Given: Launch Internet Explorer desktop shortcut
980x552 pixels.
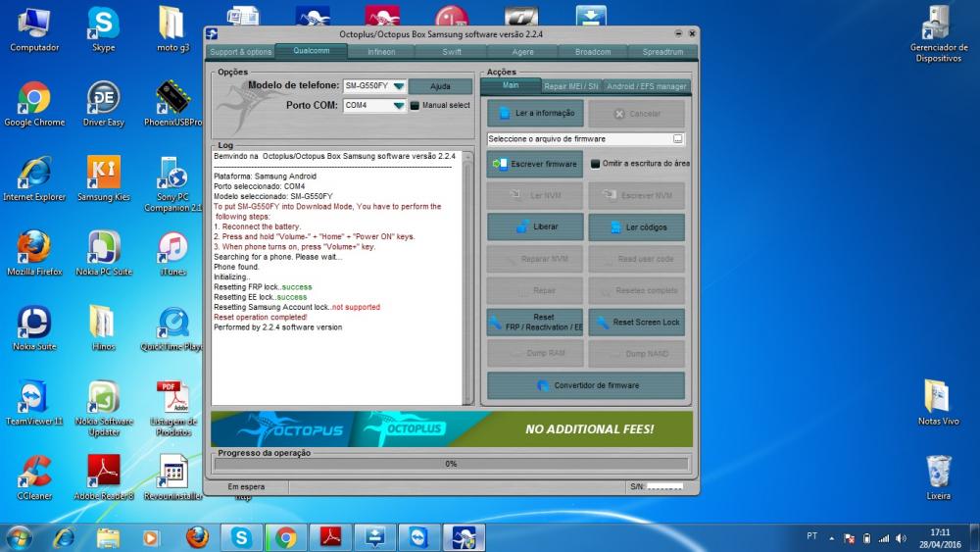Looking at the screenshot, I should coord(34,179).
